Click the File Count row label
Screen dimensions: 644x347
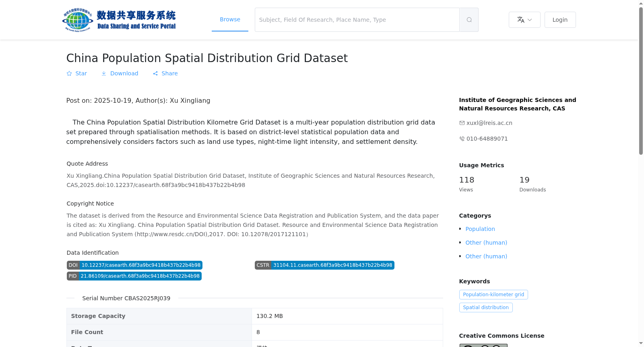point(87,332)
